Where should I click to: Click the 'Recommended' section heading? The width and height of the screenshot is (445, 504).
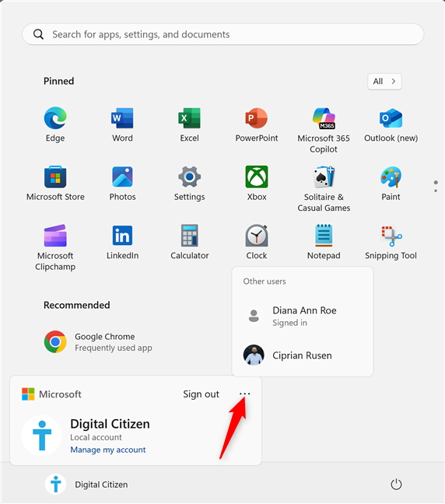pos(76,305)
